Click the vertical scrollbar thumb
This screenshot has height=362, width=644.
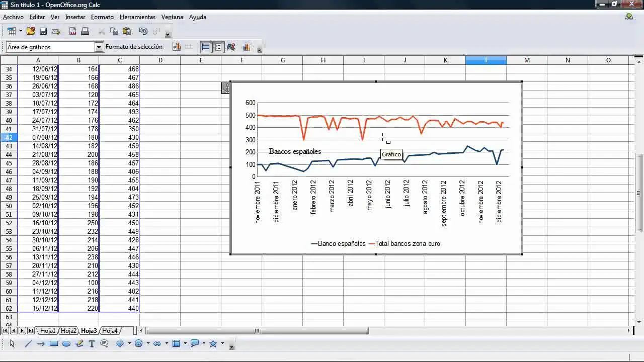[x=639, y=193]
